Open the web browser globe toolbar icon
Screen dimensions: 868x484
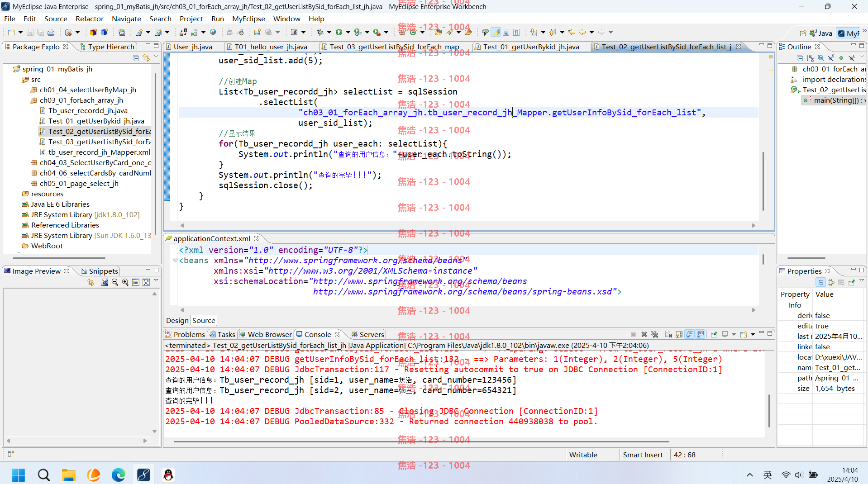coord(213,32)
